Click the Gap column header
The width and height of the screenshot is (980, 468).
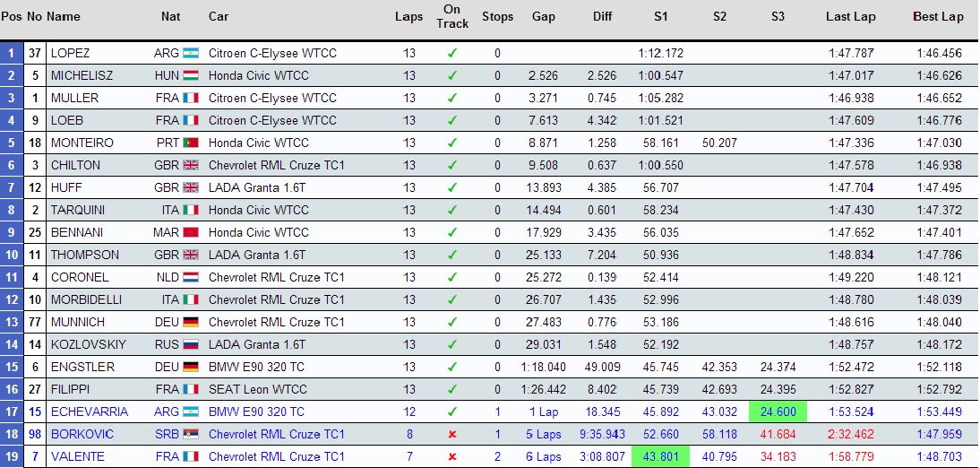[543, 17]
